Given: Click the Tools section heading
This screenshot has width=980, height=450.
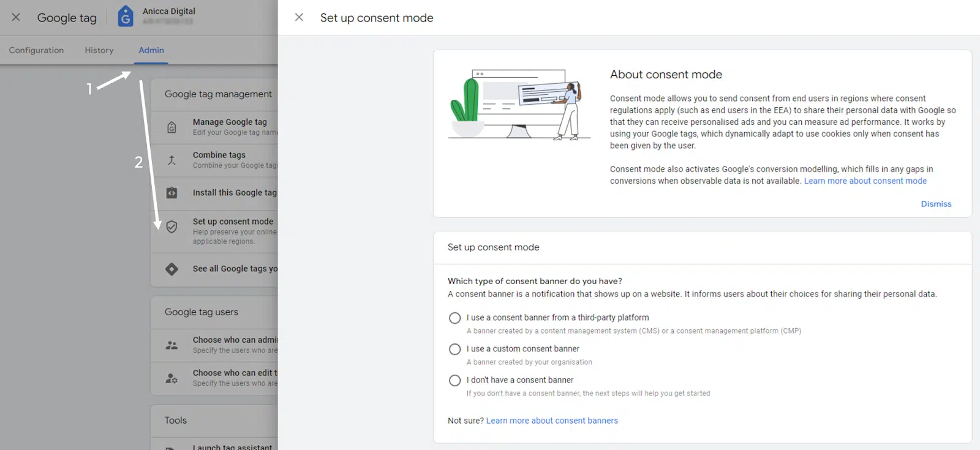Looking at the screenshot, I should 175,420.
